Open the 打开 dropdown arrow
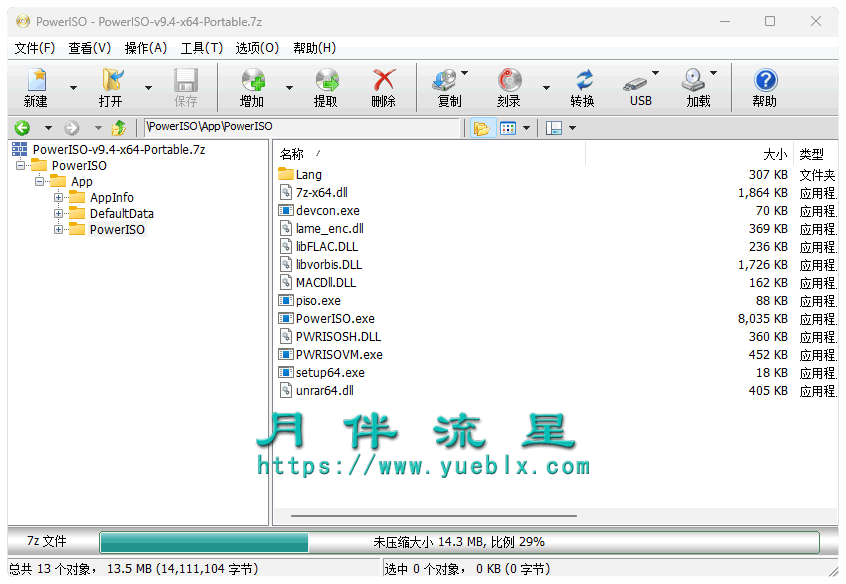This screenshot has width=846, height=584. 148,87
